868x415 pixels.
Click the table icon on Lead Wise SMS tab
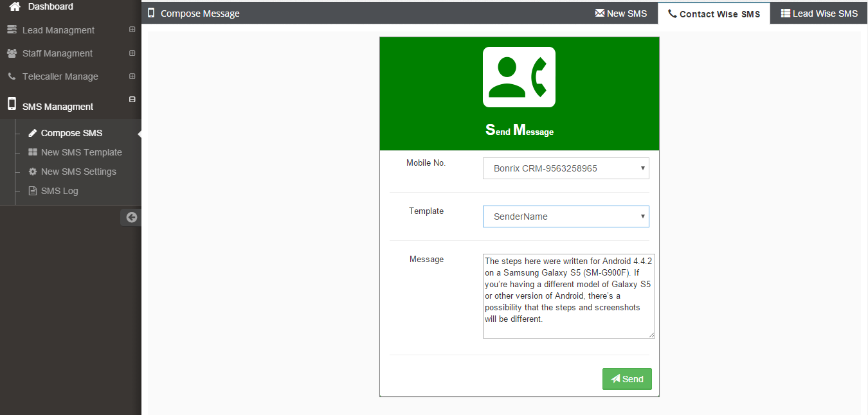point(786,13)
